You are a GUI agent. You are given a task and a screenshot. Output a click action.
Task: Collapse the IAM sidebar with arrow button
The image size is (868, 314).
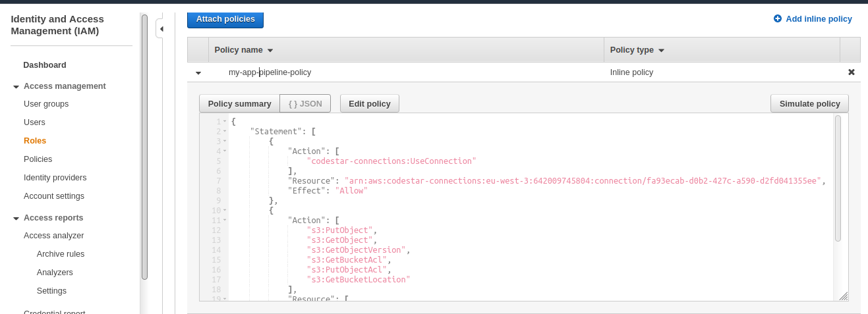[161, 29]
